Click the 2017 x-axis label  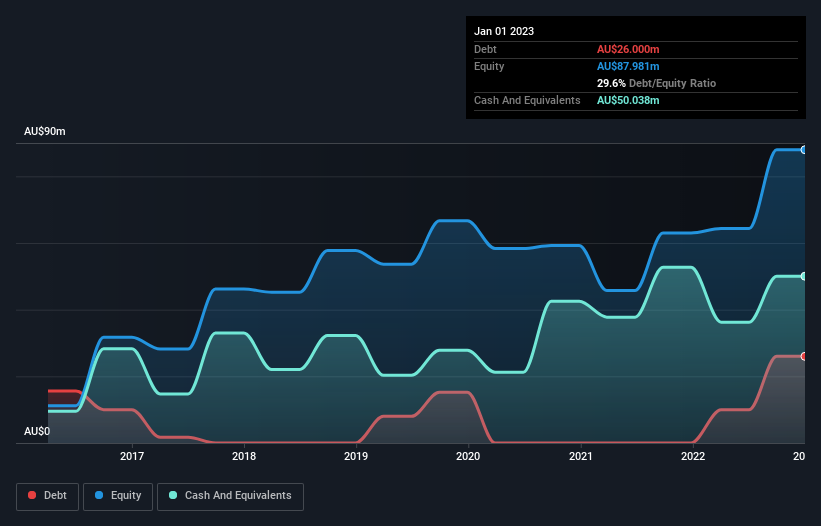pos(132,456)
